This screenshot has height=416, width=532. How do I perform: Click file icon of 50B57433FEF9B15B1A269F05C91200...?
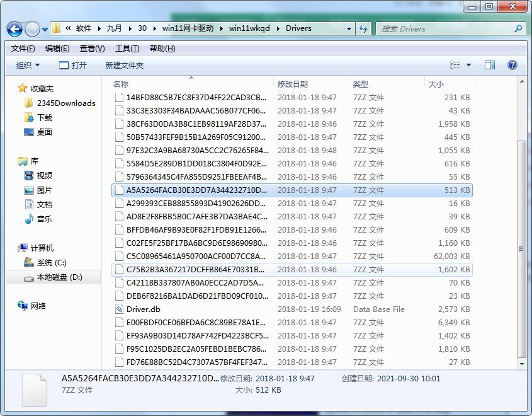(x=119, y=137)
